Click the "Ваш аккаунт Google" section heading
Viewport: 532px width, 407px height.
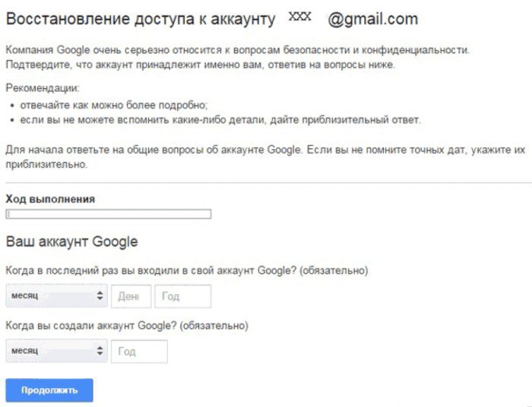pos(72,242)
